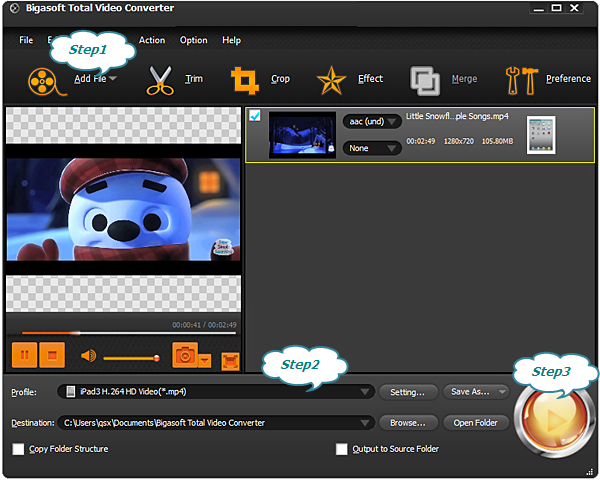Image resolution: width=600 pixels, height=480 pixels.
Task: Open the Action menu
Action: pyautogui.click(x=152, y=40)
